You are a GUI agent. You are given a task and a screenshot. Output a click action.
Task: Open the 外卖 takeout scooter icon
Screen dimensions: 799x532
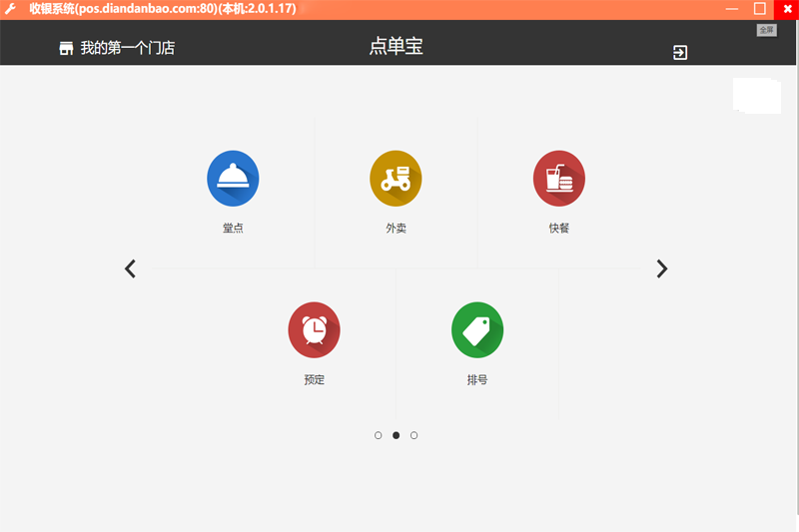[x=396, y=179]
